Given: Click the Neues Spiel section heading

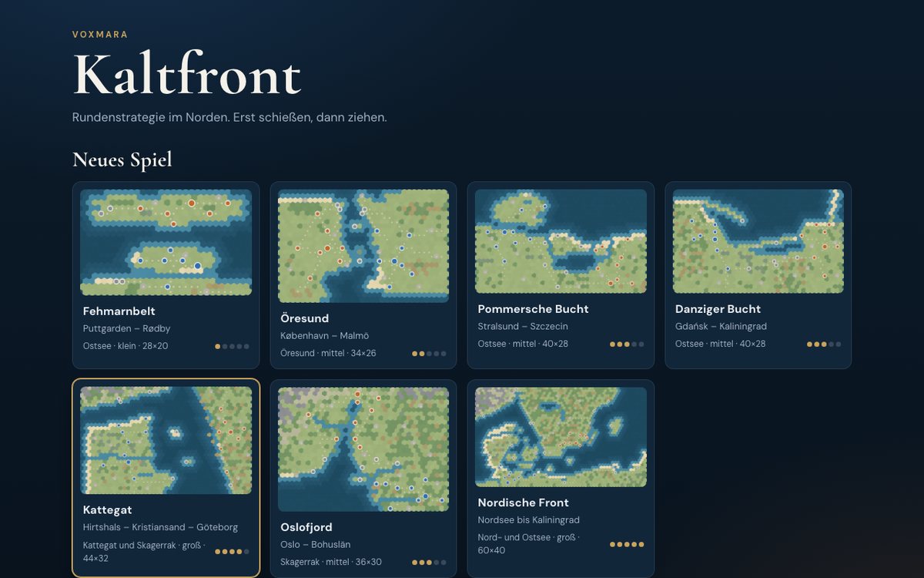Looking at the screenshot, I should (122, 160).
